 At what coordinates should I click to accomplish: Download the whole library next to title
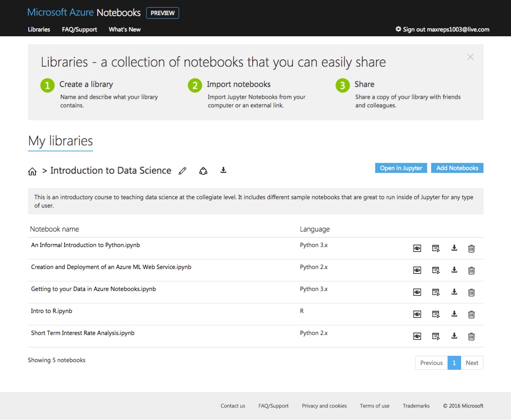coord(223,170)
